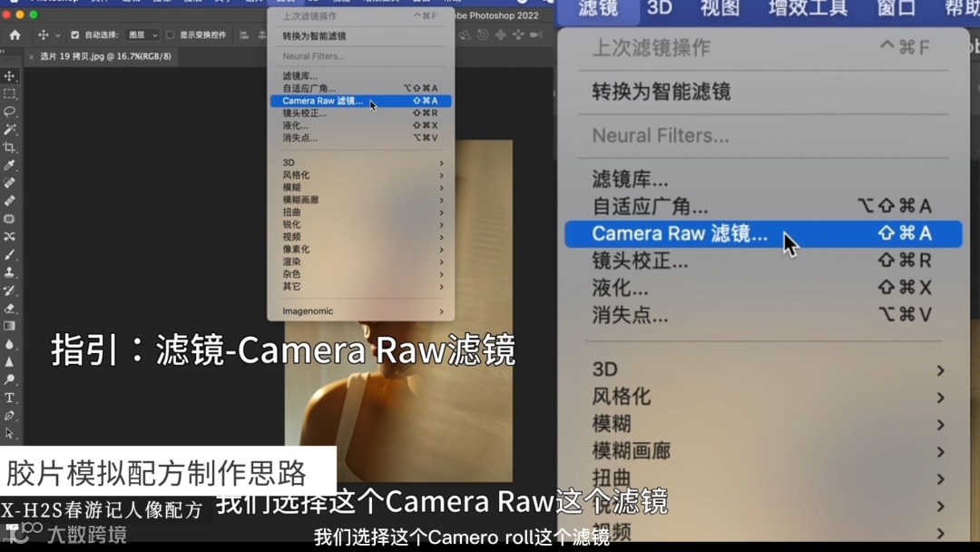Screen dimensions: 980x552
Task: Select the Dodge tool
Action: point(9,379)
